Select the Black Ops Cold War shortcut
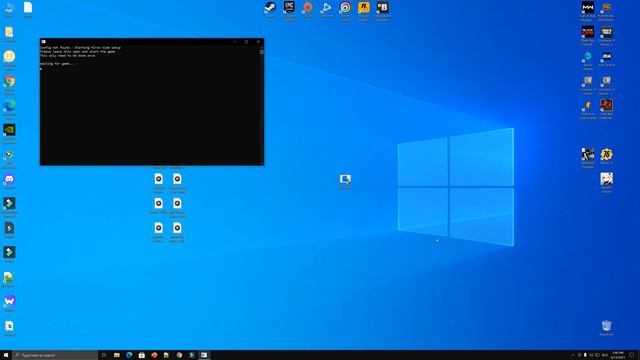Screen dimensions: 640x360 click(588, 32)
